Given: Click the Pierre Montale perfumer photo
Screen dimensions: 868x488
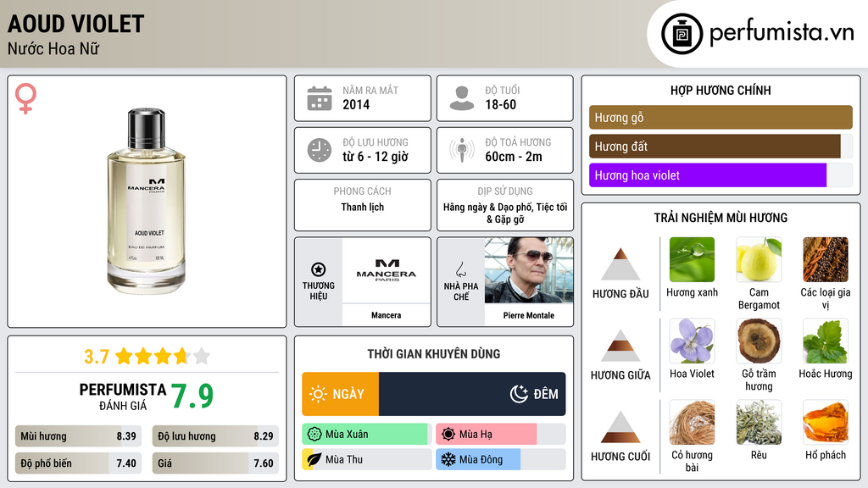Looking at the screenshot, I should [x=528, y=270].
